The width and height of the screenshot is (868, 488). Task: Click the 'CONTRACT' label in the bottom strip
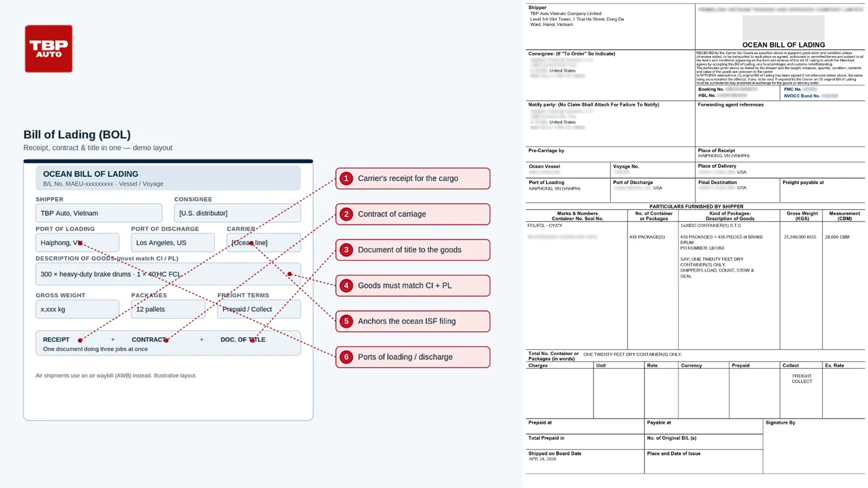149,339
